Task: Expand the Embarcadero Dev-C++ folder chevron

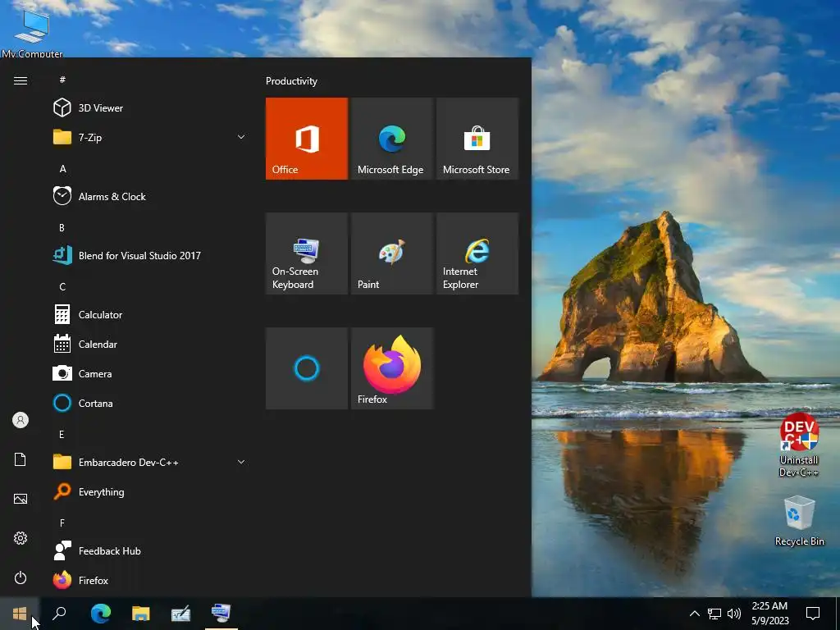Action: point(241,462)
